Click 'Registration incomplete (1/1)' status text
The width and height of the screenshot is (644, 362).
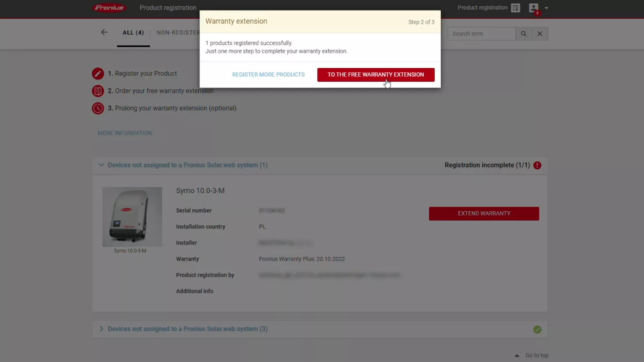tap(487, 165)
